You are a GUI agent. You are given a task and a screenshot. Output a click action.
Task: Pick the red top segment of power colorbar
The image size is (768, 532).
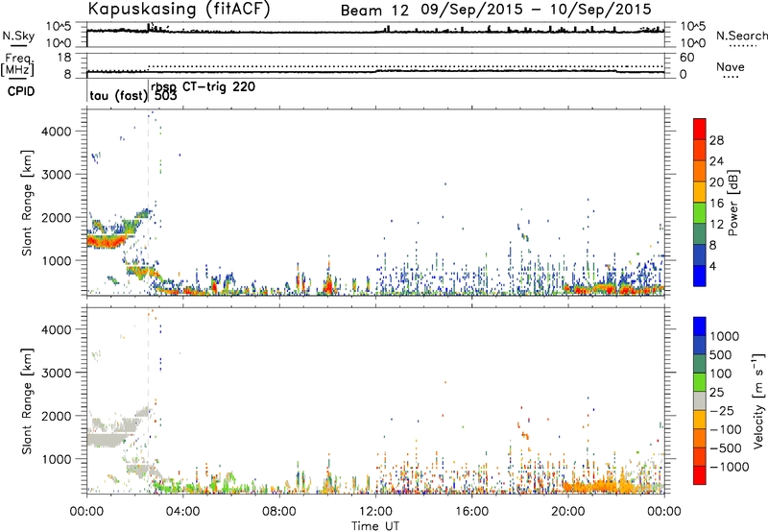(700, 129)
